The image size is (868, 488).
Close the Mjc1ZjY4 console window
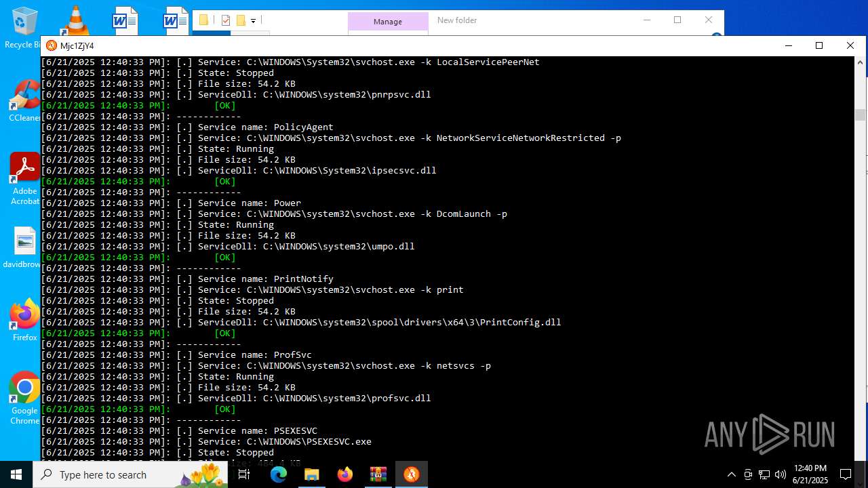pyautogui.click(x=850, y=45)
